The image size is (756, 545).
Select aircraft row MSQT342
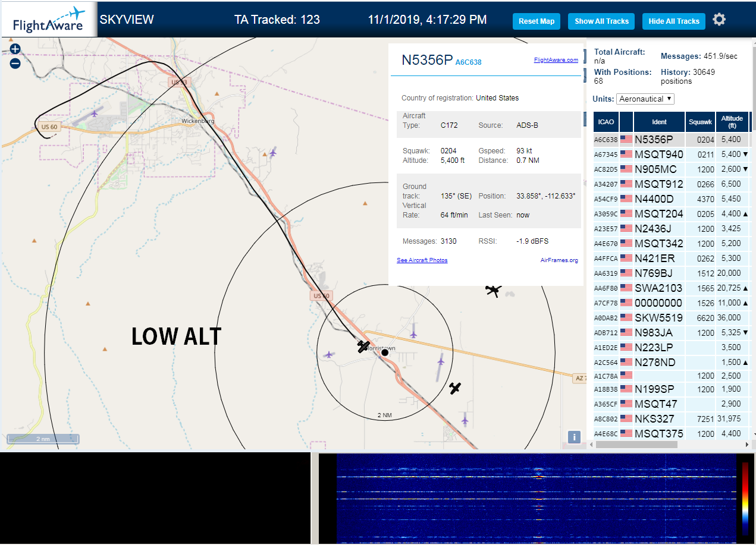click(671, 244)
